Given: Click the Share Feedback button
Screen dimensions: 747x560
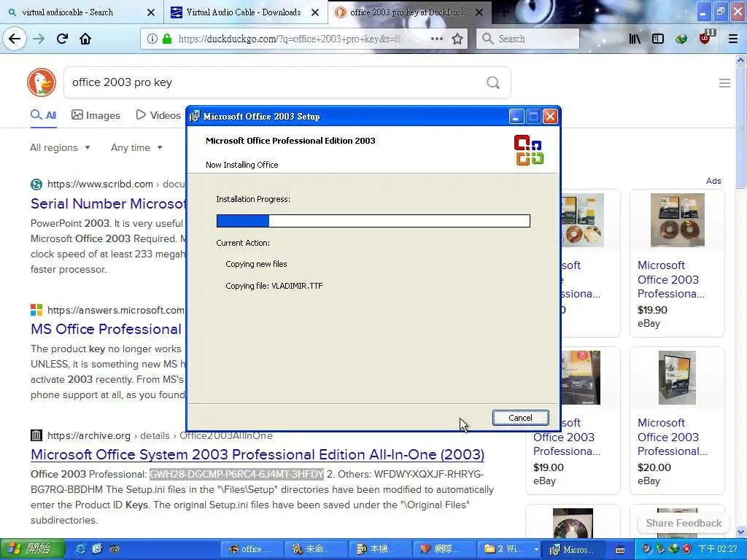Looking at the screenshot, I should (x=683, y=523).
